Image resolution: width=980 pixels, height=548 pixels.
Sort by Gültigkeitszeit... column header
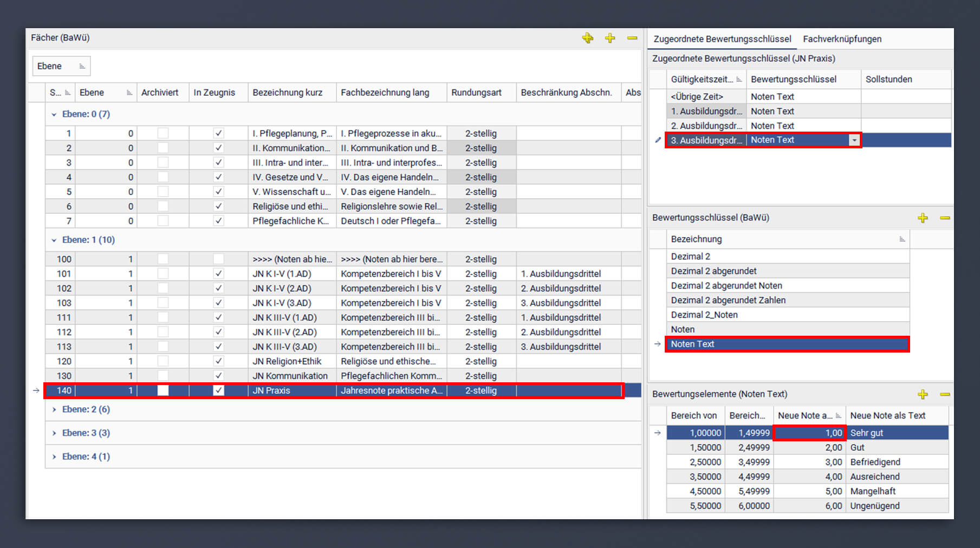point(706,79)
